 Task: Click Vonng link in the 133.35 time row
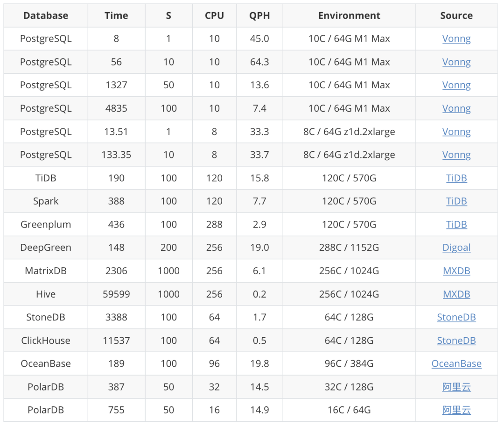[456, 155]
